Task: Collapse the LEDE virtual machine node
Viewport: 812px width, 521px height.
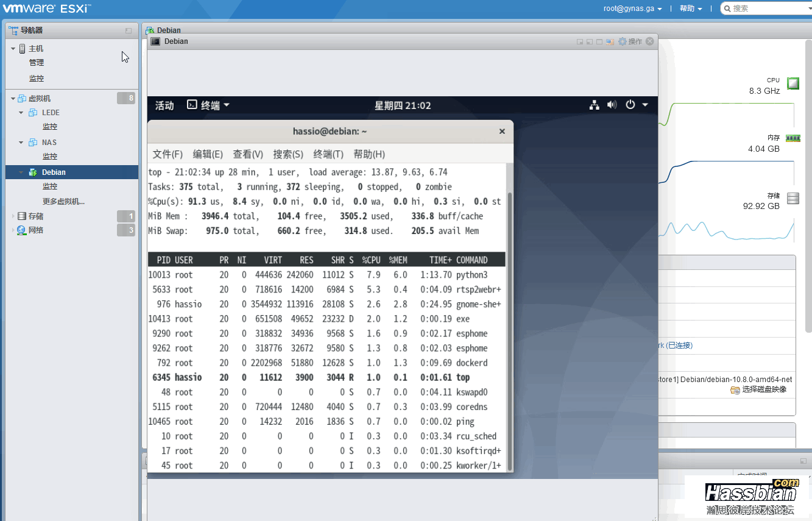Action: pos(21,113)
